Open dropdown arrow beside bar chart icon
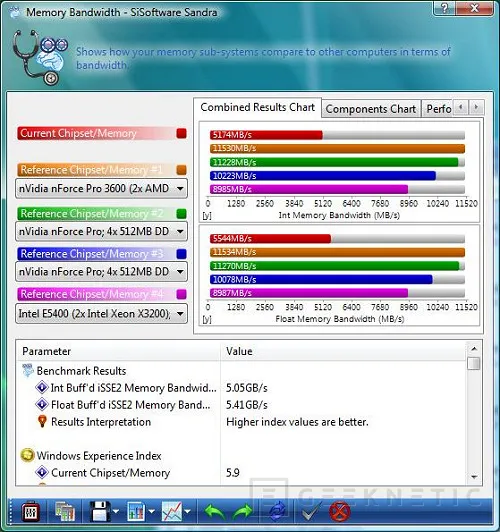Screen dimensions: 500x532 coord(151,511)
